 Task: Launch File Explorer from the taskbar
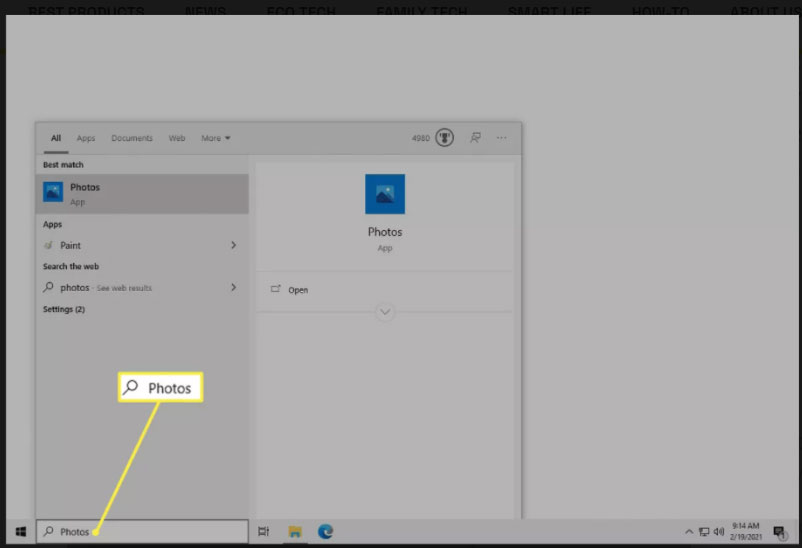click(x=295, y=532)
